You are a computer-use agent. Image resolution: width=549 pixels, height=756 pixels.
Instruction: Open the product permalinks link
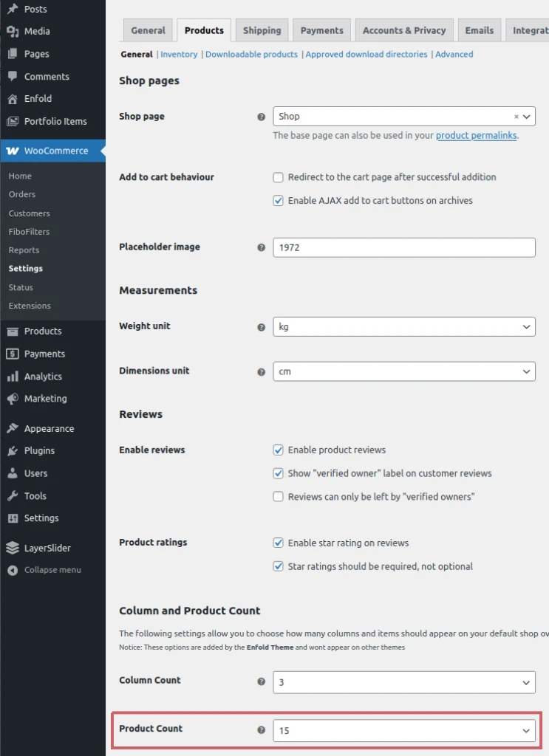pyautogui.click(x=476, y=136)
